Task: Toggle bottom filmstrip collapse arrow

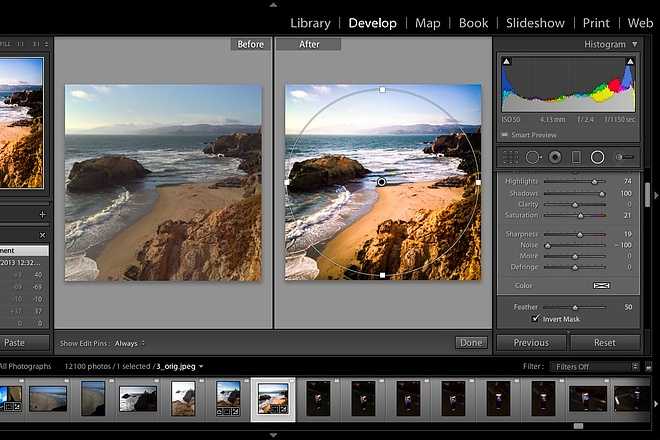Action: [x=273, y=435]
